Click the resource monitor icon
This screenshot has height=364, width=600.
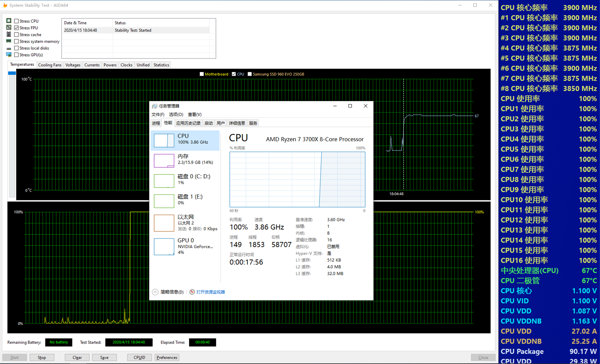click(x=192, y=292)
